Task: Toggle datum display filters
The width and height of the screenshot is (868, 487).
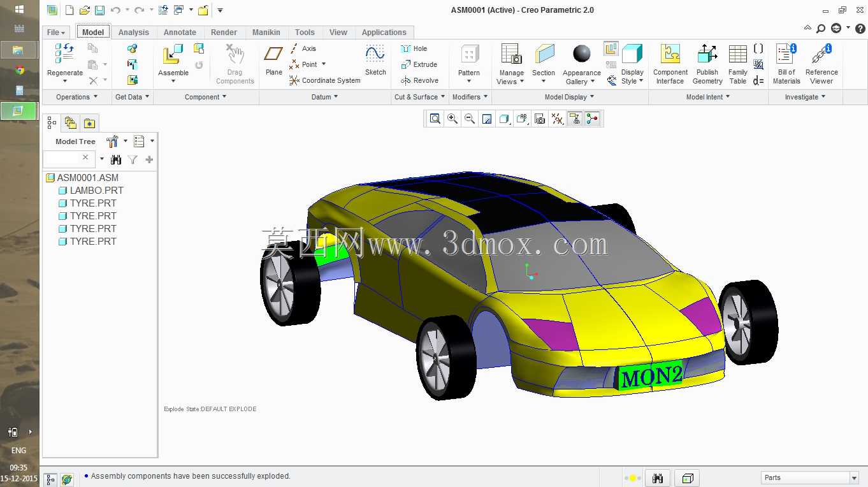Action: pyautogui.click(x=558, y=119)
